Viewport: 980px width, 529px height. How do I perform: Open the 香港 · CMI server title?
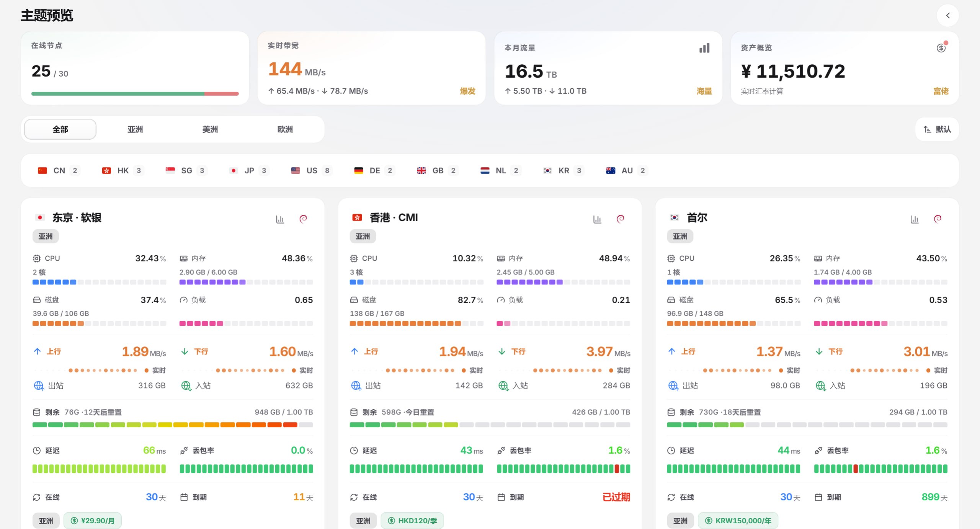point(394,218)
